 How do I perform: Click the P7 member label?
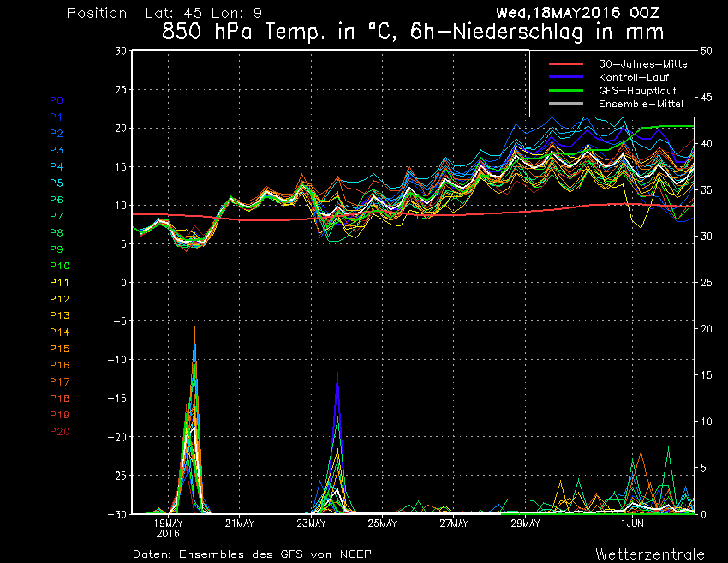[57, 216]
